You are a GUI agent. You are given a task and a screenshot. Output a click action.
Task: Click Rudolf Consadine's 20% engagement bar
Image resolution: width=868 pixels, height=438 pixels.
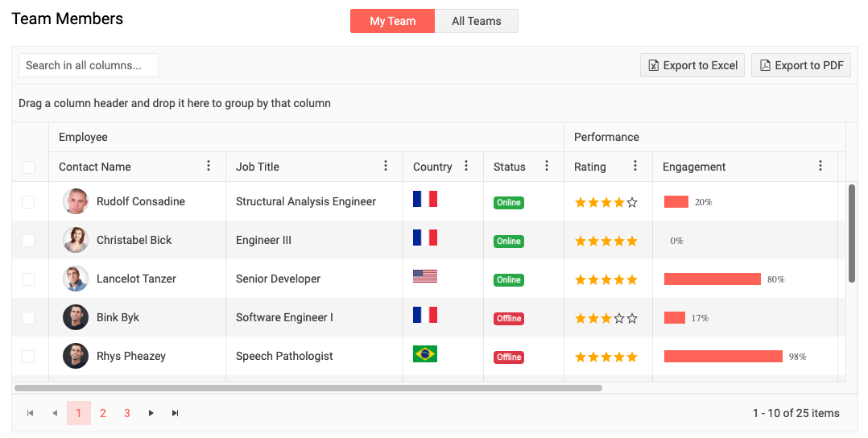[676, 201]
